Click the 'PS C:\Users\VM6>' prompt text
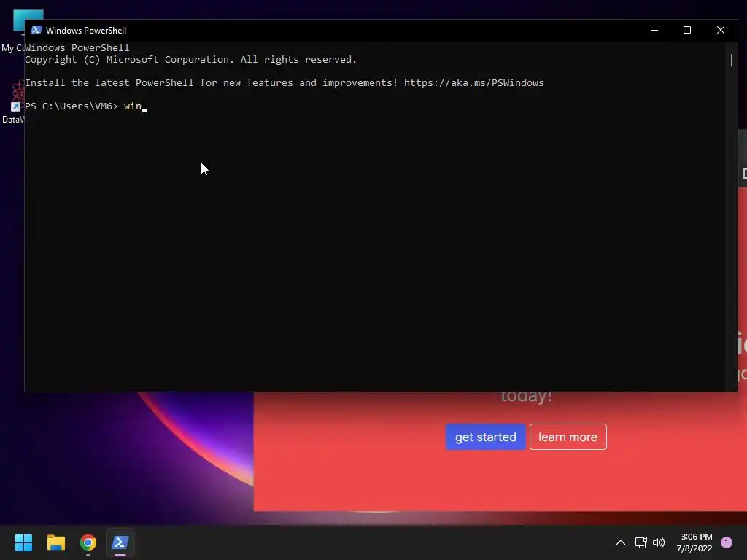This screenshot has height=560, width=747. (71, 106)
